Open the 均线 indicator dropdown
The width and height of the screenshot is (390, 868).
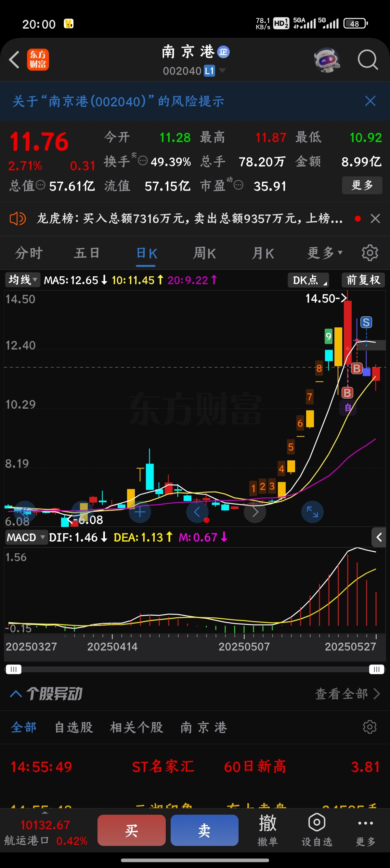[x=22, y=280]
